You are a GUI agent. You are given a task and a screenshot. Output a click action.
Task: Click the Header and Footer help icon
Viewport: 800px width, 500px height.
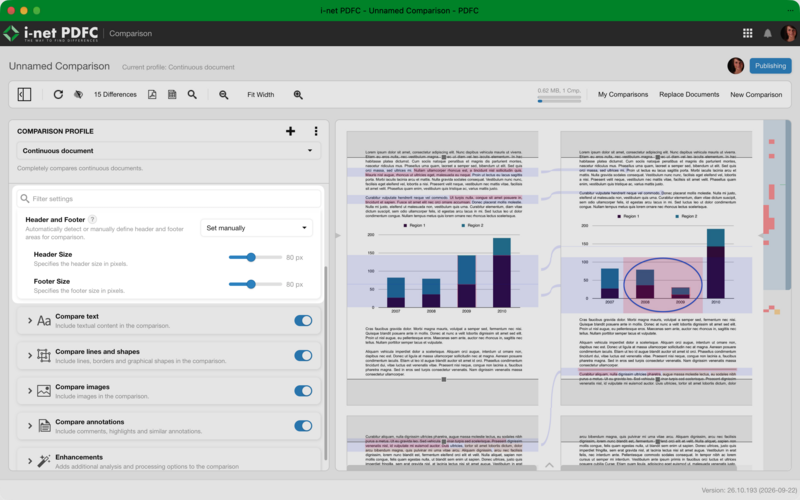click(92, 219)
